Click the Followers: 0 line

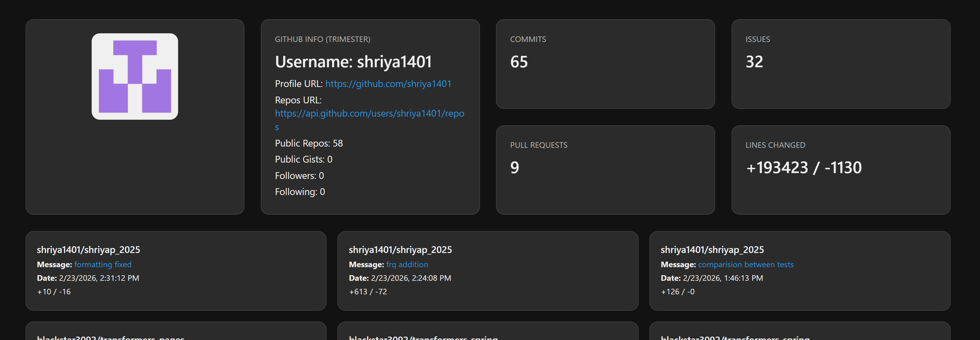click(299, 176)
